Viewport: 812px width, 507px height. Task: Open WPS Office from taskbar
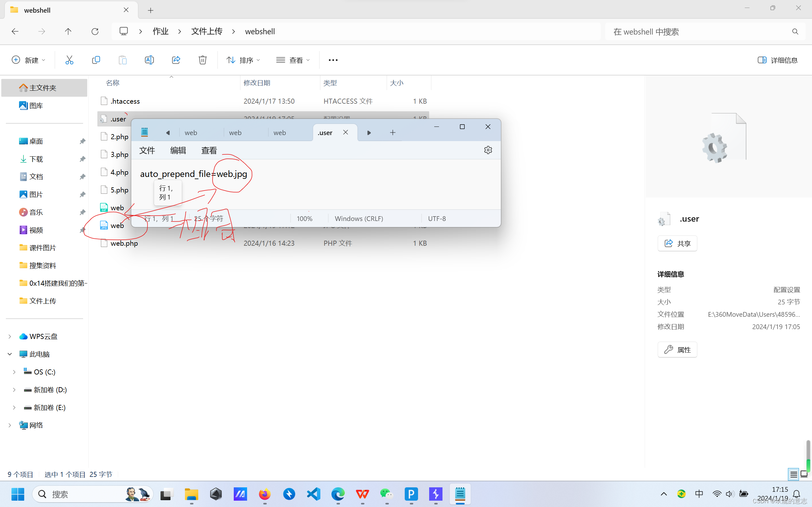363,494
